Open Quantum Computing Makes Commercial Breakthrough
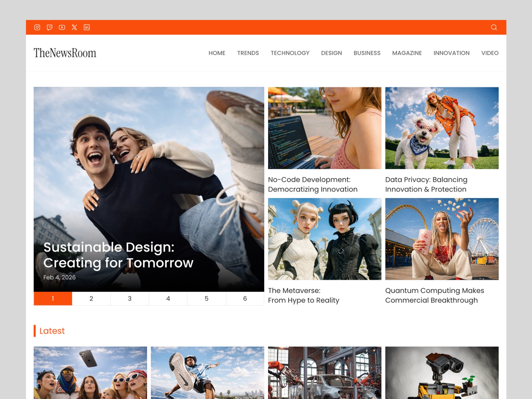Viewport: 532px width, 399px height. (434, 295)
